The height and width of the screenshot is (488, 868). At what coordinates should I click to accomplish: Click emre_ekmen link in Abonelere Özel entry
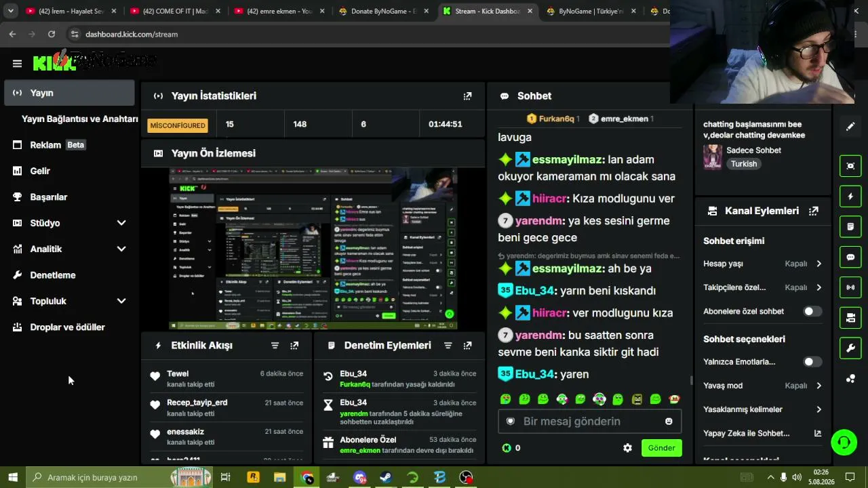tap(360, 450)
